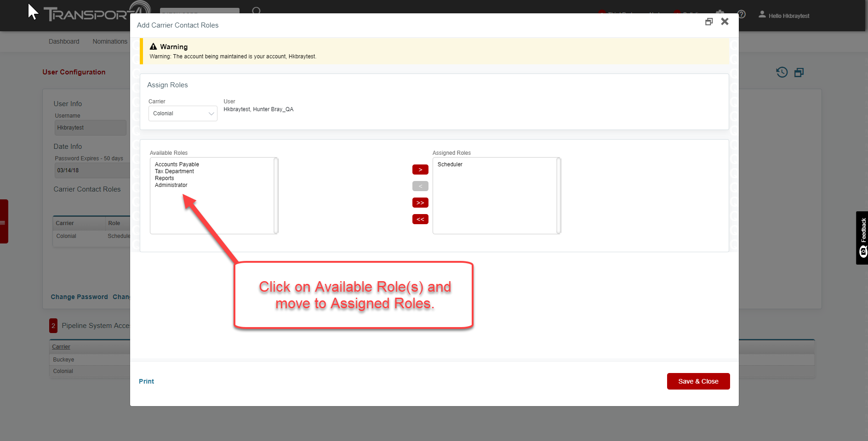Click the user profile icon beside Hello Hkbraytest
This screenshot has width=868, height=441.
762,15
